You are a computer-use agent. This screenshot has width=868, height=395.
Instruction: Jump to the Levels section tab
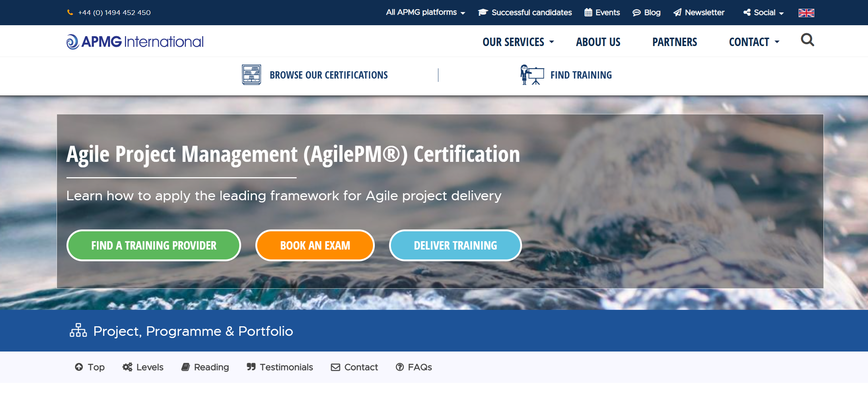click(x=150, y=367)
